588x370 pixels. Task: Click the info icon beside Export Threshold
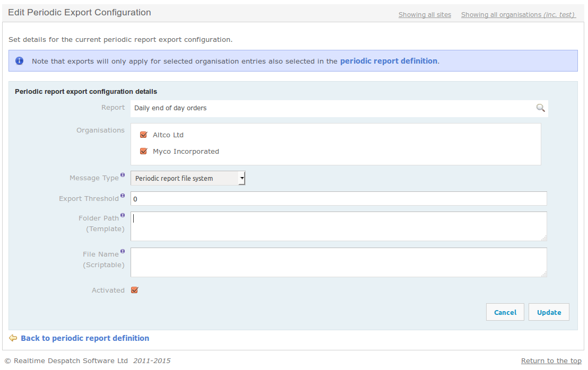[x=123, y=195]
